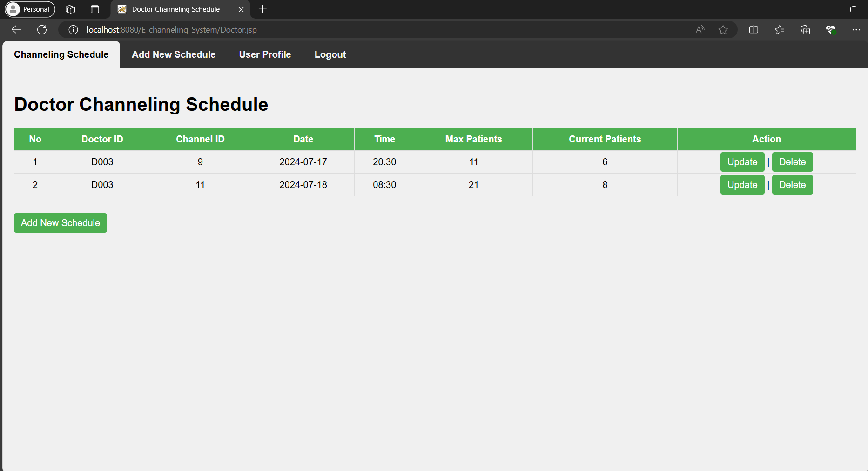Go to Add New Schedule nav tab
Image resolution: width=868 pixels, height=471 pixels.
point(174,54)
